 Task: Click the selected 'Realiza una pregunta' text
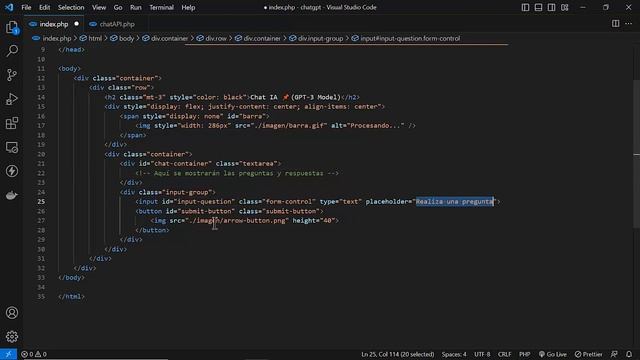click(455, 202)
